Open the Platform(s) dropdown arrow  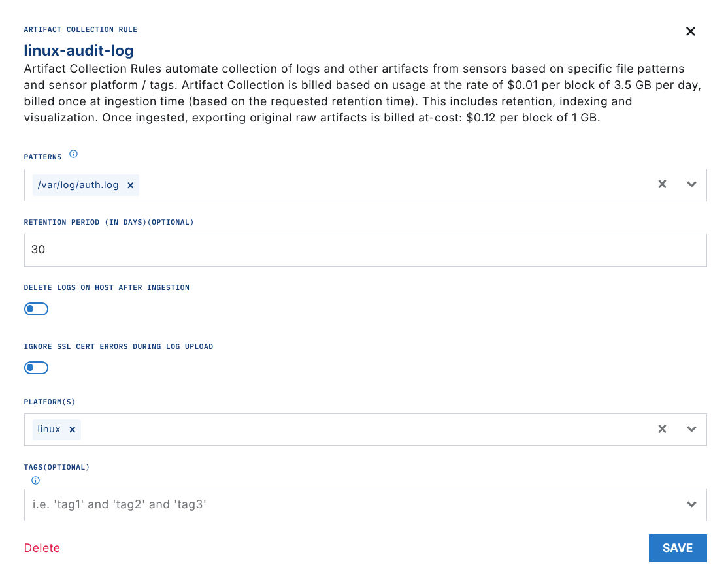pos(691,429)
